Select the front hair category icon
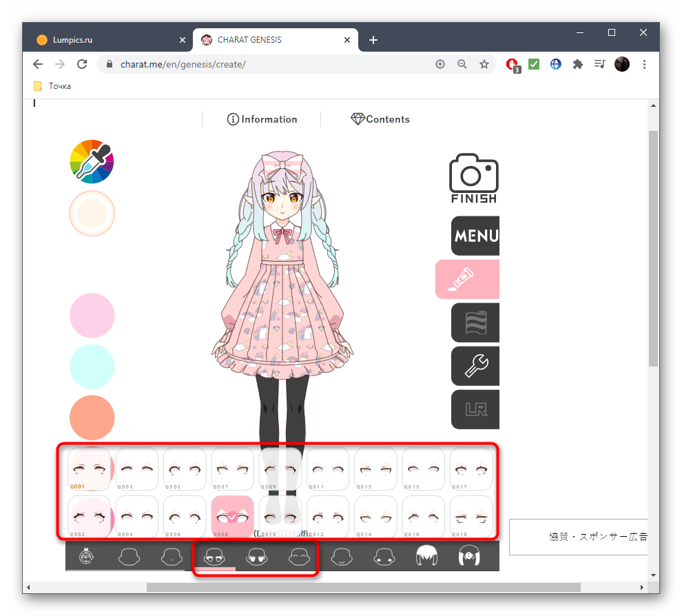Screen dimensions: 682x616 pyautogui.click(x=427, y=556)
